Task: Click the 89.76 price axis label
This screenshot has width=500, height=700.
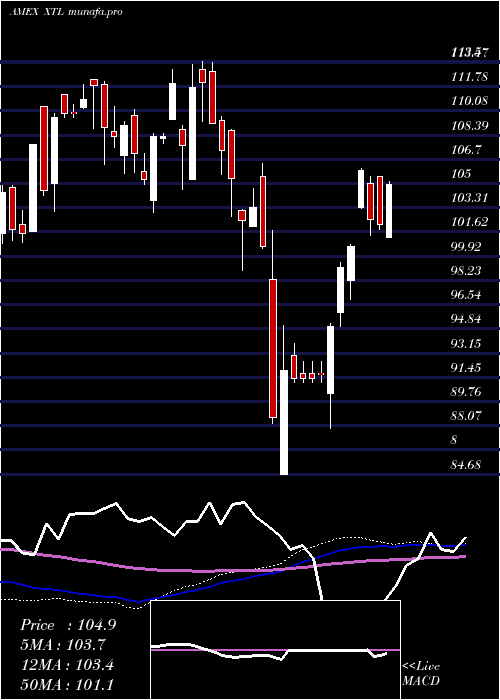Action: pyautogui.click(x=466, y=392)
